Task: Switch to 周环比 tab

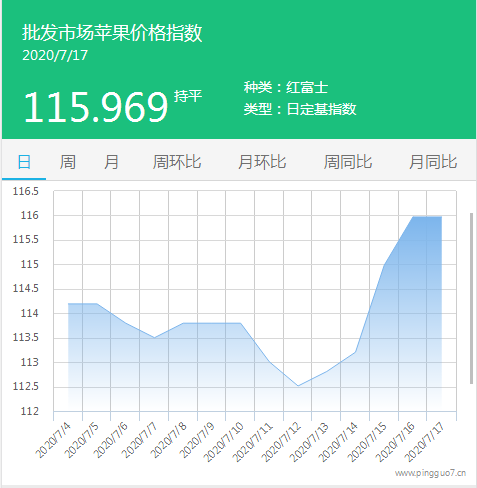Action: tap(177, 162)
